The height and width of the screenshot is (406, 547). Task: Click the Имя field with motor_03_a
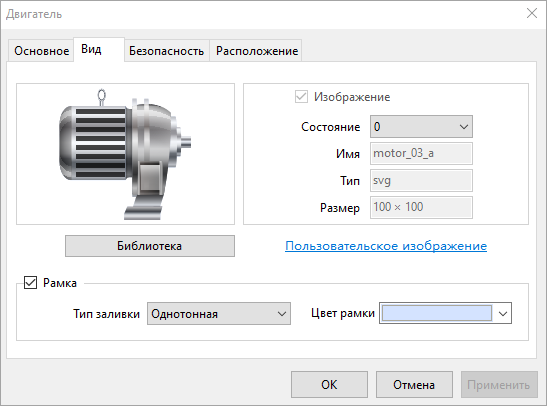tap(421, 153)
